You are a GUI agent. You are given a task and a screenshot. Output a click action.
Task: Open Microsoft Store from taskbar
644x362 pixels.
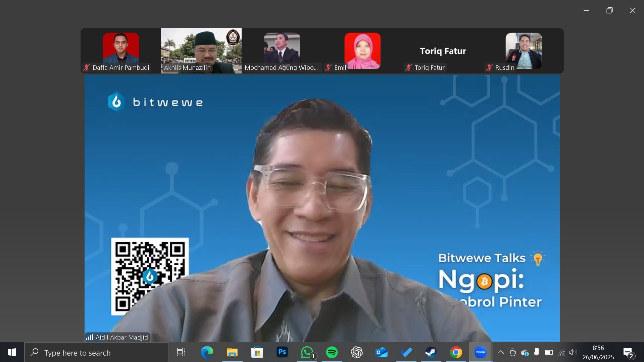click(x=257, y=352)
